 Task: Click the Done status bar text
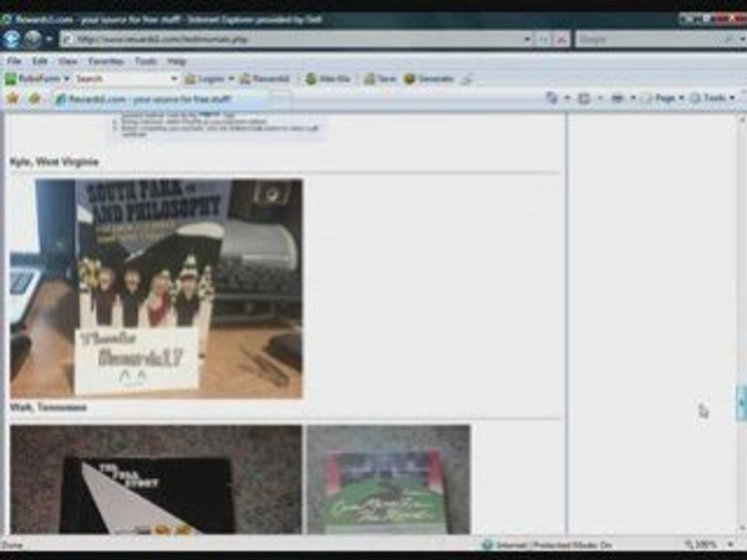[12, 544]
